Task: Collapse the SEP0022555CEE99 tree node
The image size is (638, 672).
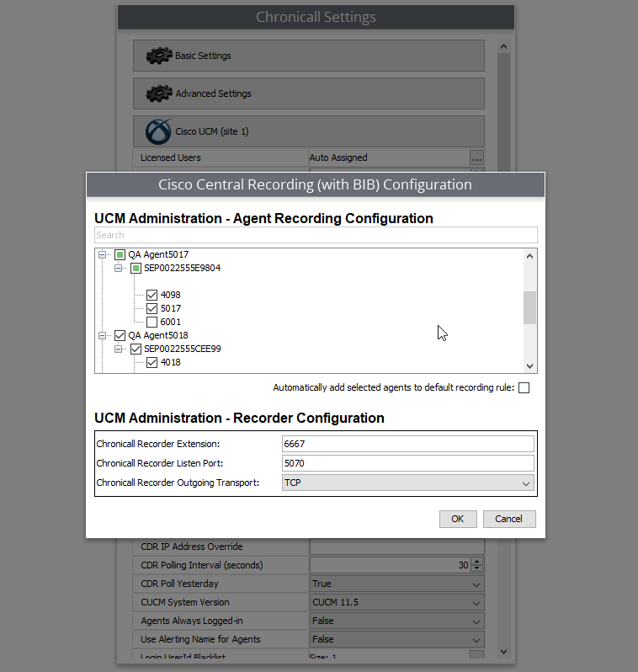Action: coord(118,349)
